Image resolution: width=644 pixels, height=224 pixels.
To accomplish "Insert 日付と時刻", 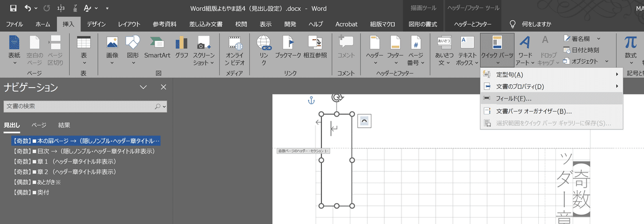I will (581, 50).
